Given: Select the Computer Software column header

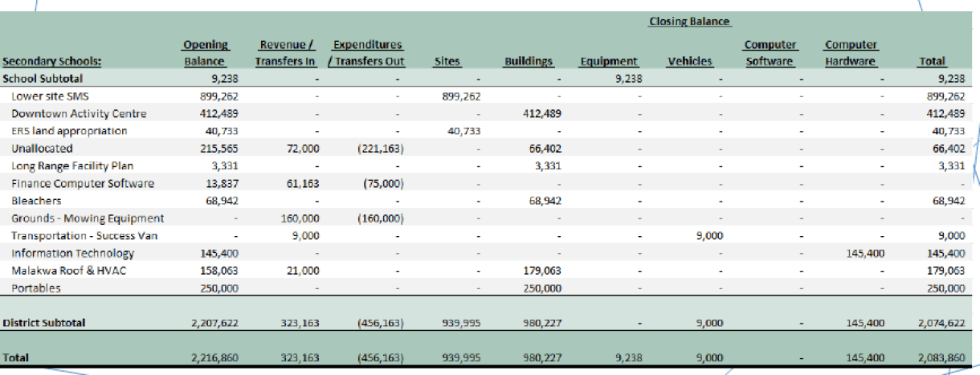Looking at the screenshot, I should pos(770,53).
